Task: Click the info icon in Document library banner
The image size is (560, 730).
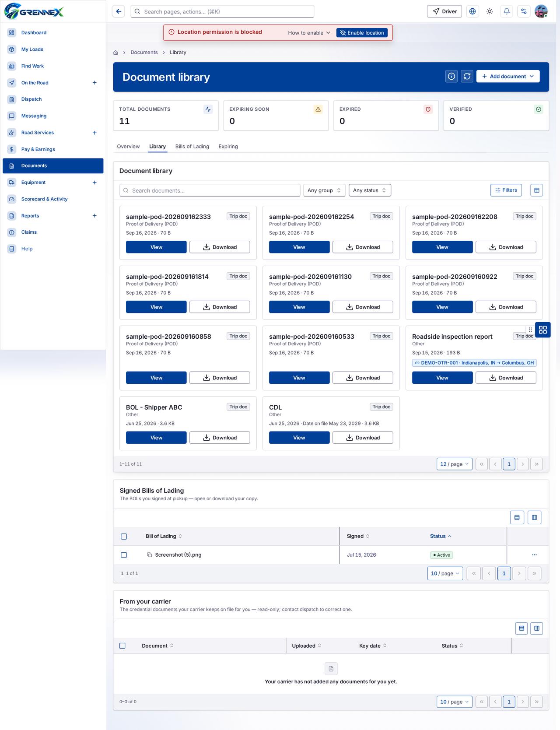Action: click(451, 76)
